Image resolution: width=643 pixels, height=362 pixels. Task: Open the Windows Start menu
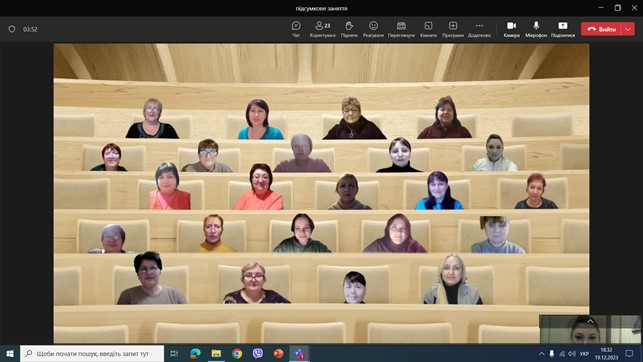point(10,353)
